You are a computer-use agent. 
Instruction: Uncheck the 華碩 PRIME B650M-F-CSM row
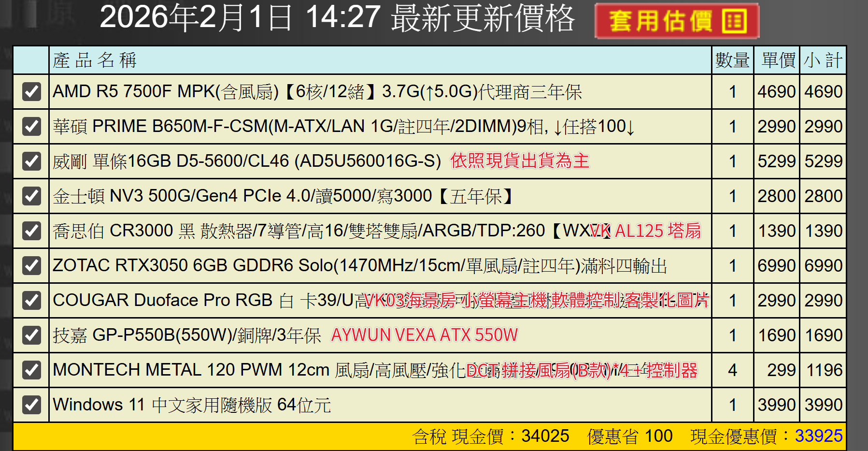[31, 126]
